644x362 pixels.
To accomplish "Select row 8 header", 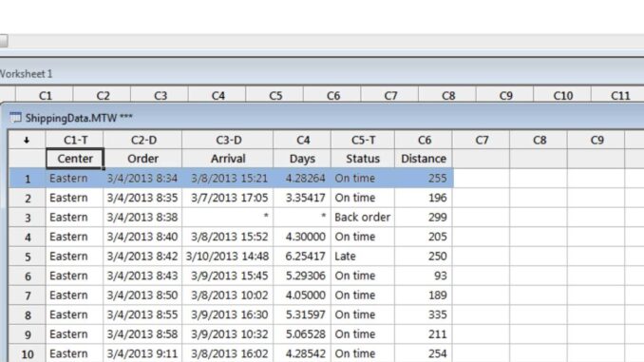I will coord(28,314).
